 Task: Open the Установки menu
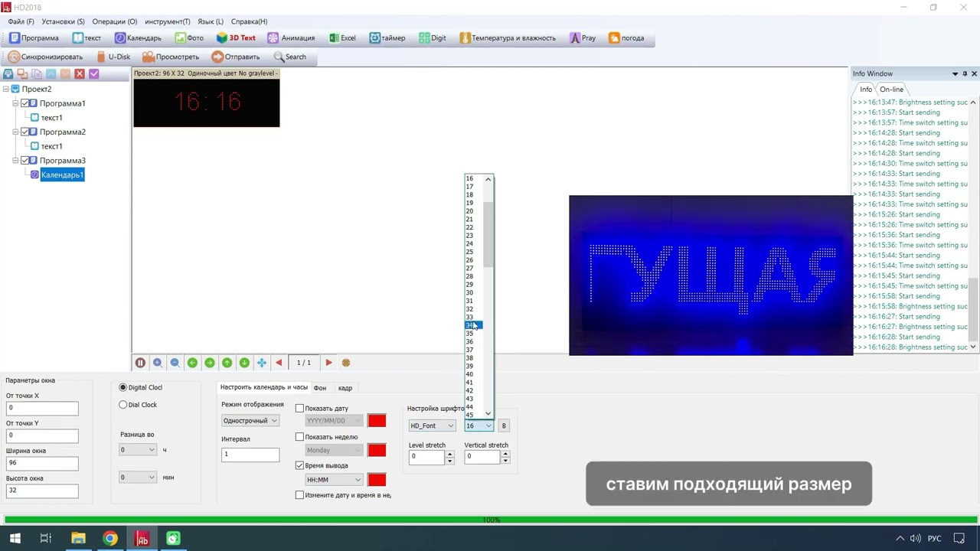64,21
